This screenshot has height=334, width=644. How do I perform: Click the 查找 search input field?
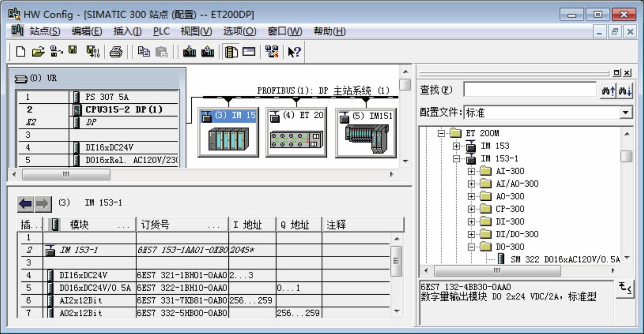click(530, 90)
